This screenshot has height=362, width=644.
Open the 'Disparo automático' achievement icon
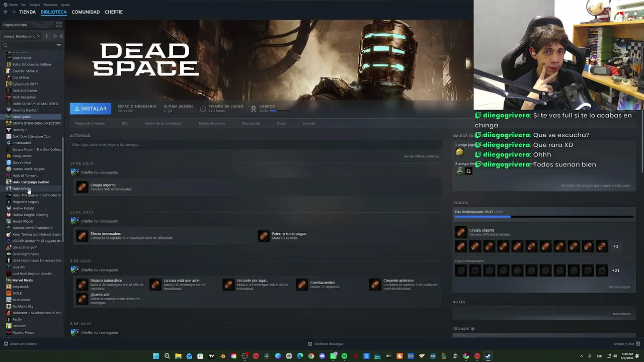pos(82,285)
